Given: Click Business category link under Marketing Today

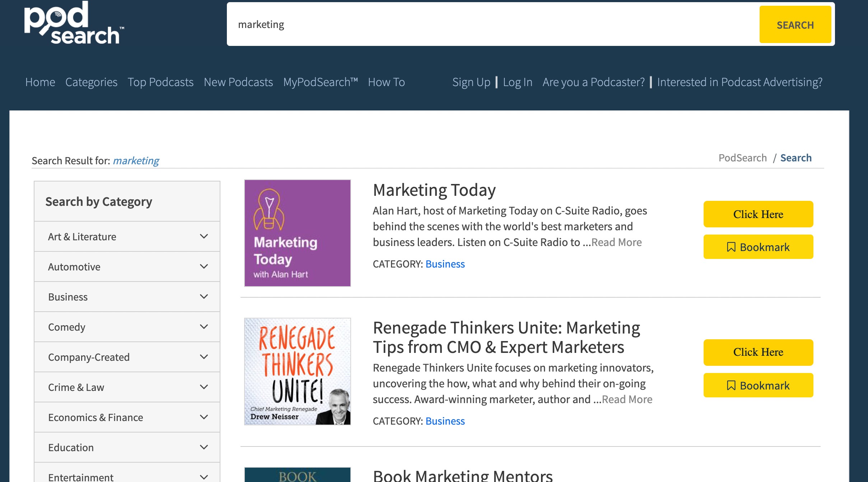Looking at the screenshot, I should point(445,264).
